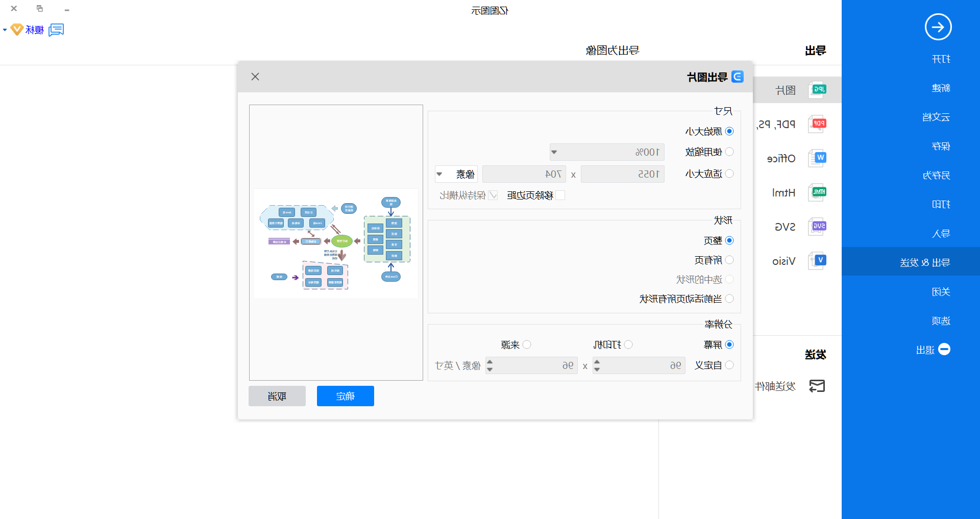Enable the 移除页边距 checkbox
Screen dimensions: 980x519
tap(560, 195)
